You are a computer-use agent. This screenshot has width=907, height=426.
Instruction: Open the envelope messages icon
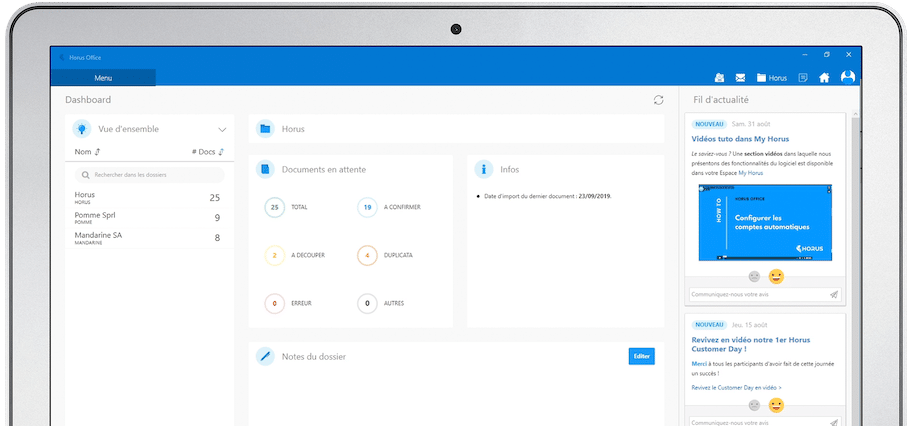coord(740,78)
